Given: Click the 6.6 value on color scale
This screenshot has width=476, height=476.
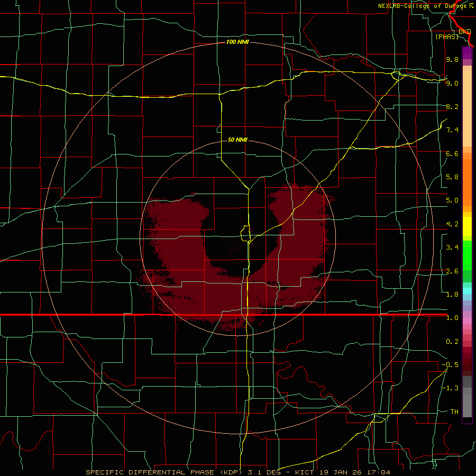Looking at the screenshot, I should [452, 153].
